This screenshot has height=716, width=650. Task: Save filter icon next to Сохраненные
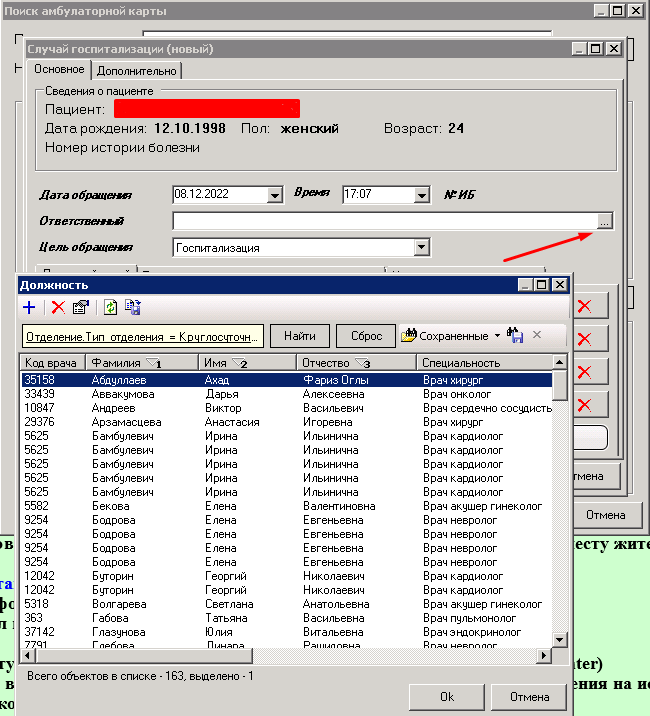pos(515,336)
